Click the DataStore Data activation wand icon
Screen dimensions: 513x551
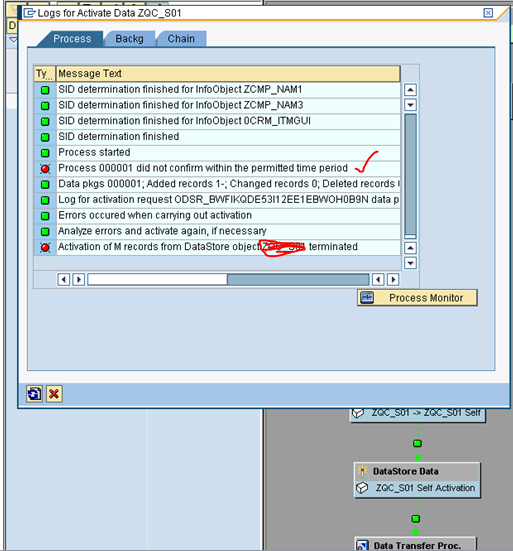[362, 471]
